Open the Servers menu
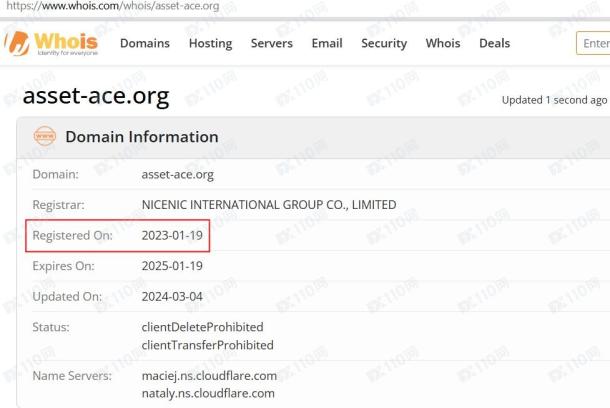 coord(272,43)
